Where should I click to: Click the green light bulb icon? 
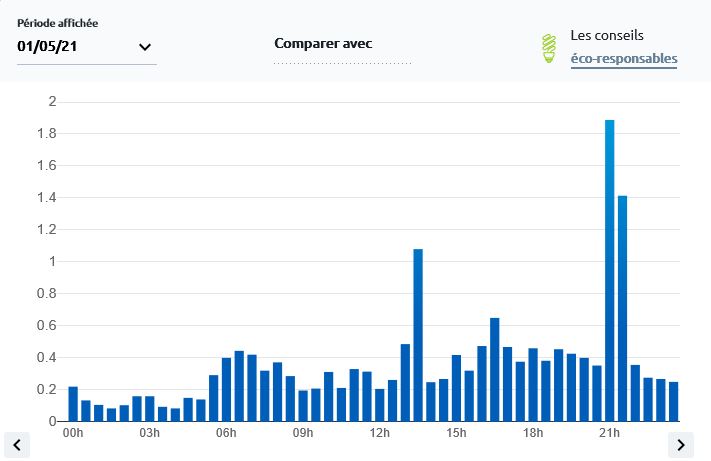point(548,48)
